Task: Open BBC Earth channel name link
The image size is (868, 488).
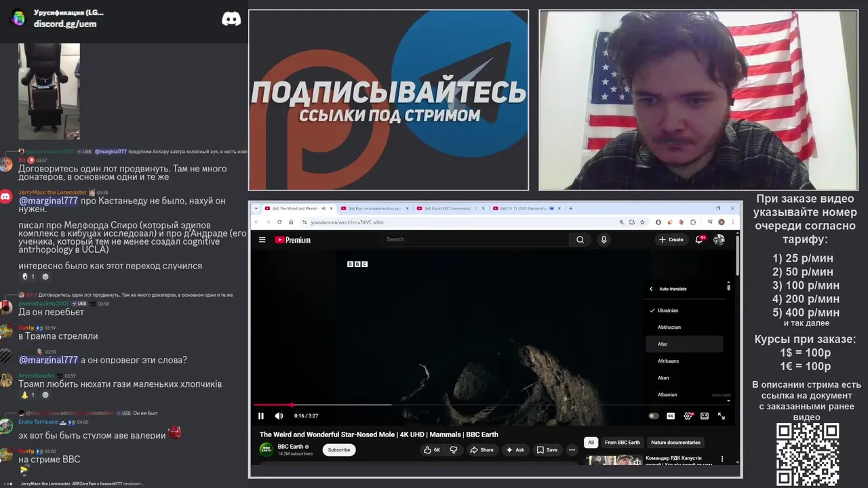Action: (x=291, y=447)
